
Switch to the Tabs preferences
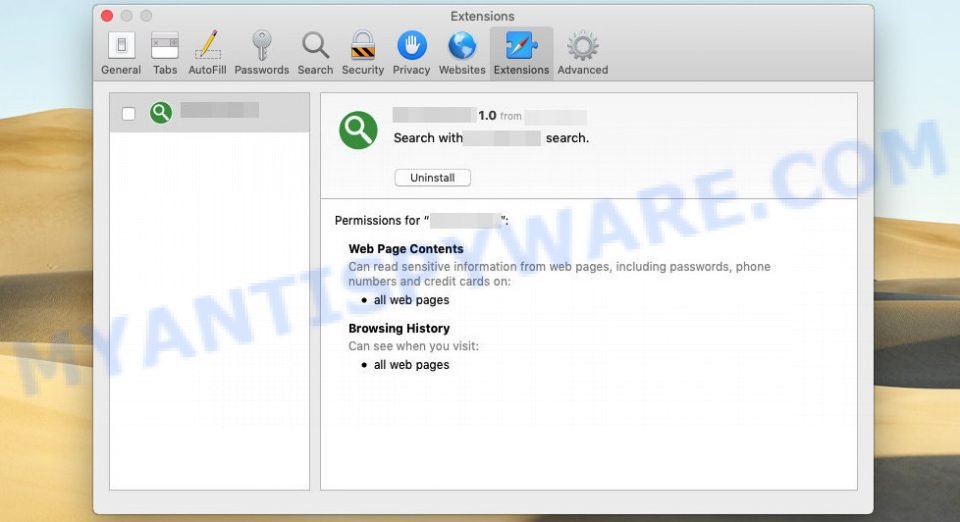165,53
